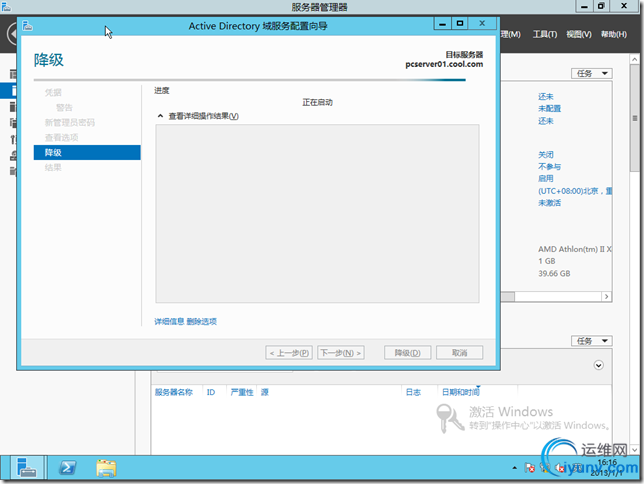This screenshot has width=644, height=484.
Task: Click the AD wizard title bar icon
Action: [x=28, y=26]
